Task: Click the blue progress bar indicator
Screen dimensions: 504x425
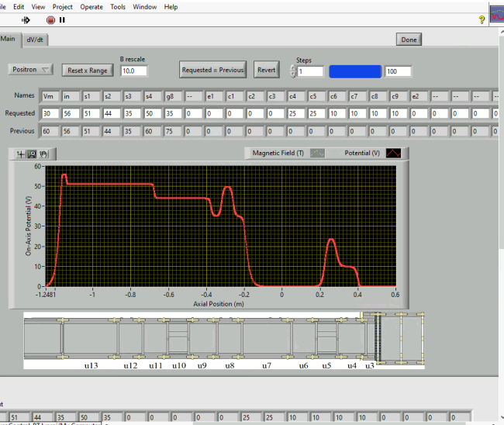Action: tap(355, 71)
